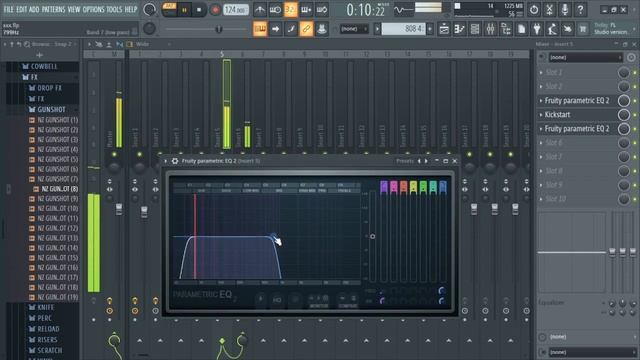This screenshot has height=360, width=640.
Task: Click the microphone recording icon
Action: pos(565,10)
